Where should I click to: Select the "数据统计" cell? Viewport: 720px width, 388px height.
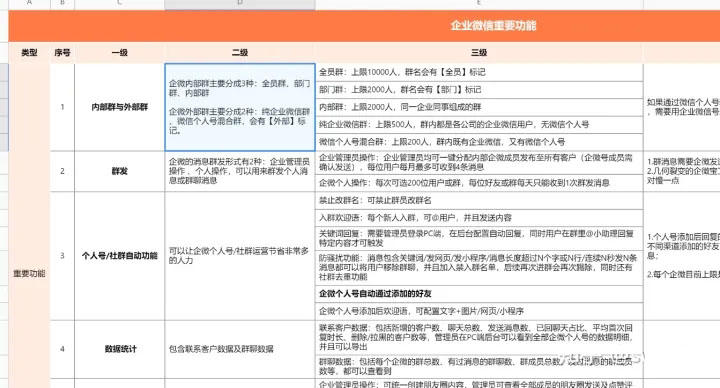pyautogui.click(x=119, y=349)
